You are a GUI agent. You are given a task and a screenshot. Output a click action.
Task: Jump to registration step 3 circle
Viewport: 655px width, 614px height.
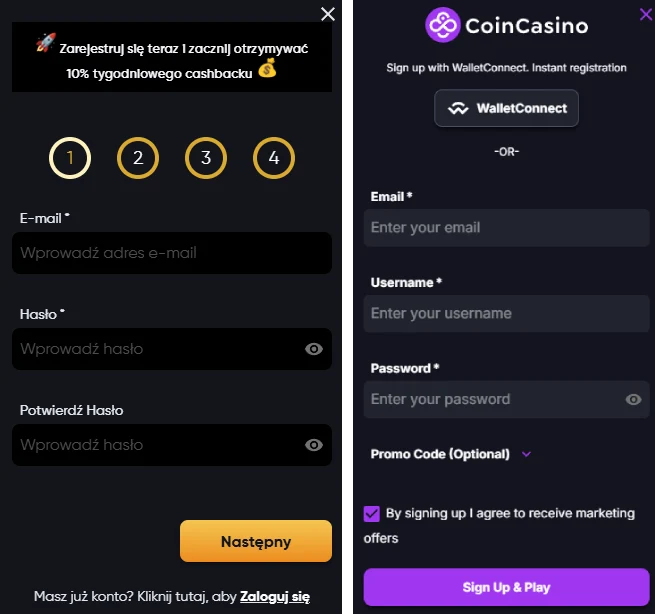click(206, 158)
